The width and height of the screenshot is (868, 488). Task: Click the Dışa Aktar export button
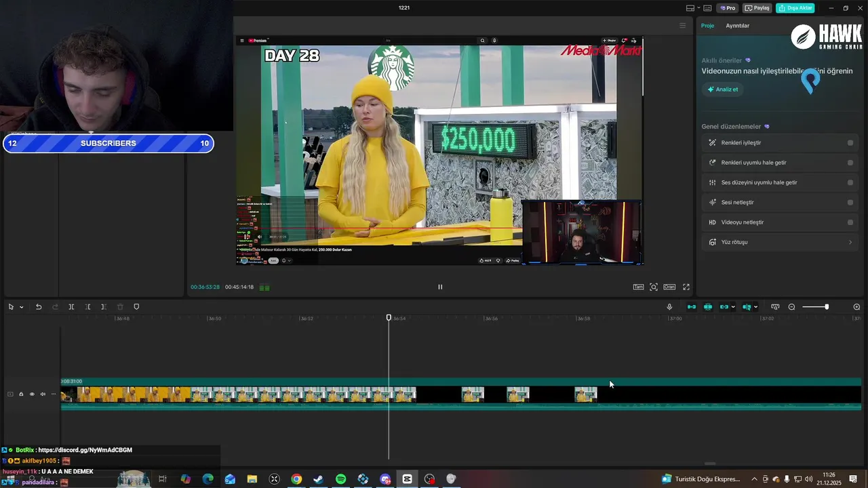795,8
